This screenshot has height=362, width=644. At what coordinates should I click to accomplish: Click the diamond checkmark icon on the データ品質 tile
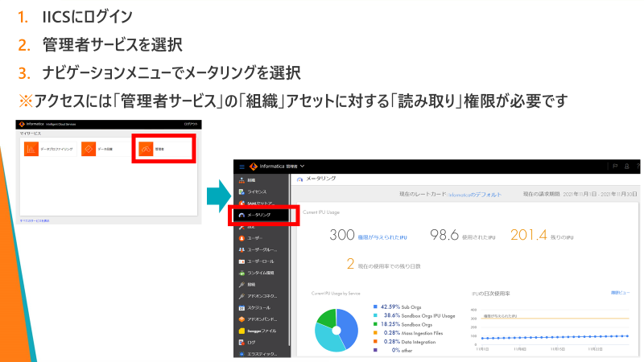click(x=89, y=149)
